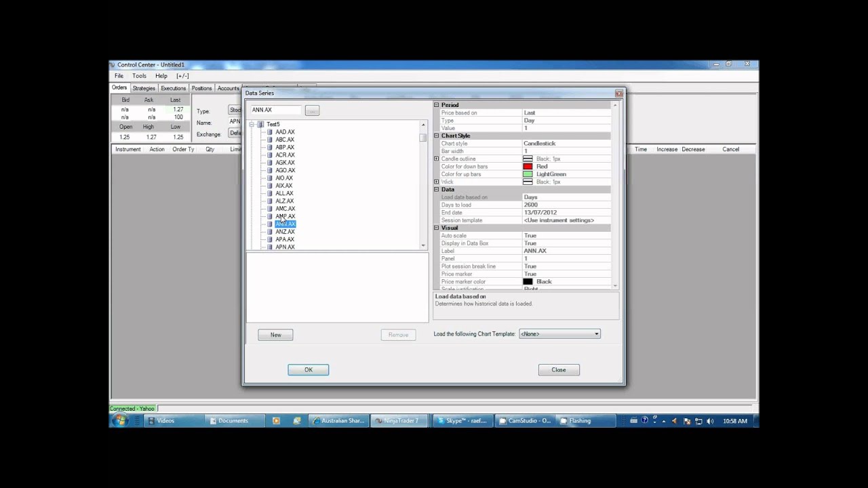Collapse the Period property section

coord(437,105)
